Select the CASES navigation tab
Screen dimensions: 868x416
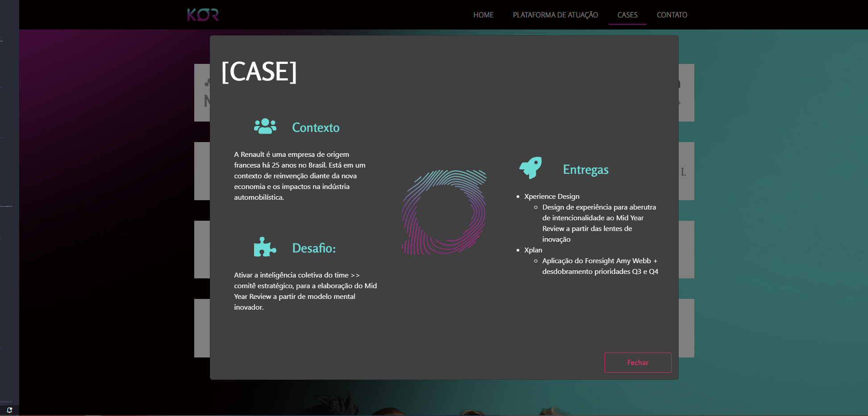click(x=627, y=15)
